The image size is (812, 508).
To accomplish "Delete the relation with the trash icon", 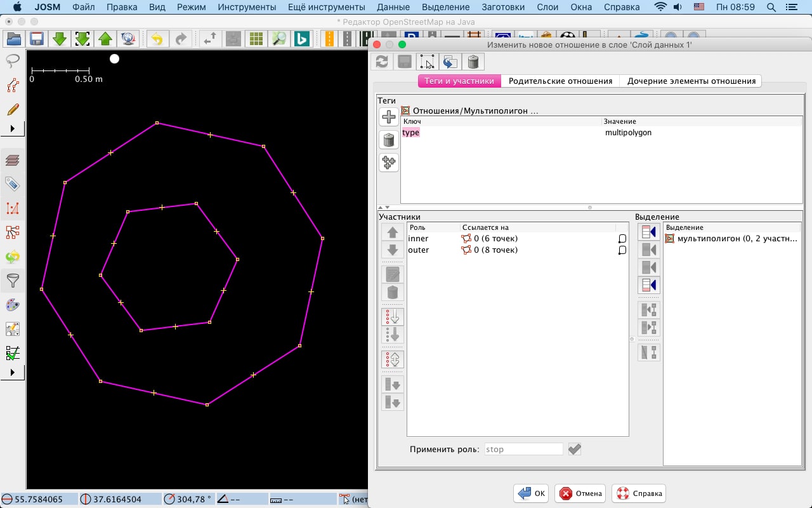I will (x=473, y=62).
